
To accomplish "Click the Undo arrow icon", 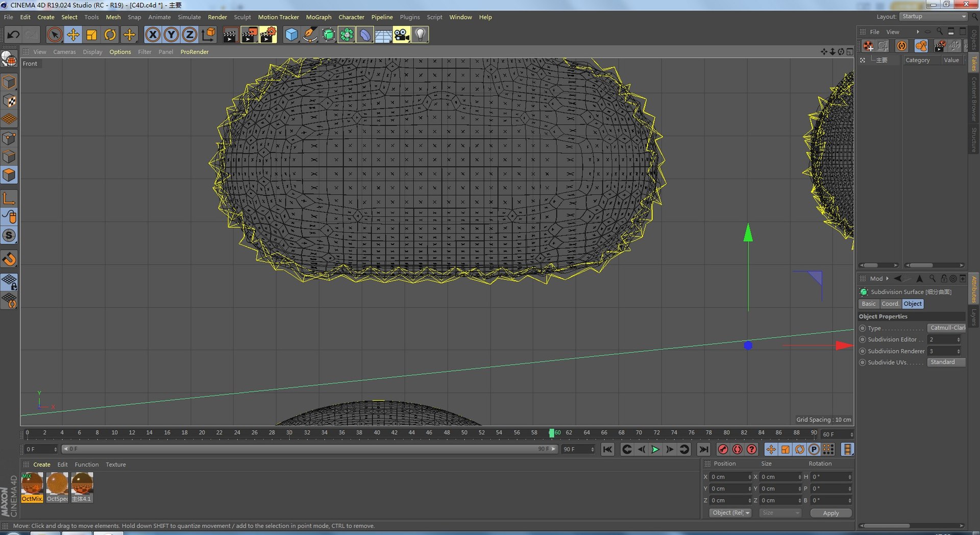I will [13, 35].
